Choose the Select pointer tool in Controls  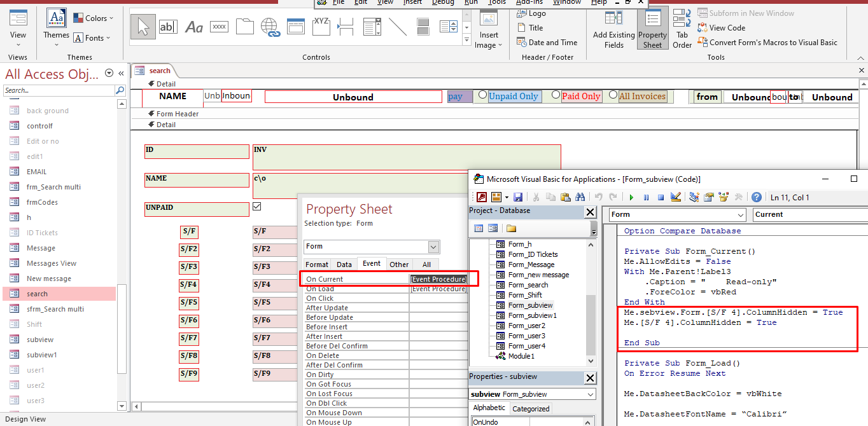[143, 27]
